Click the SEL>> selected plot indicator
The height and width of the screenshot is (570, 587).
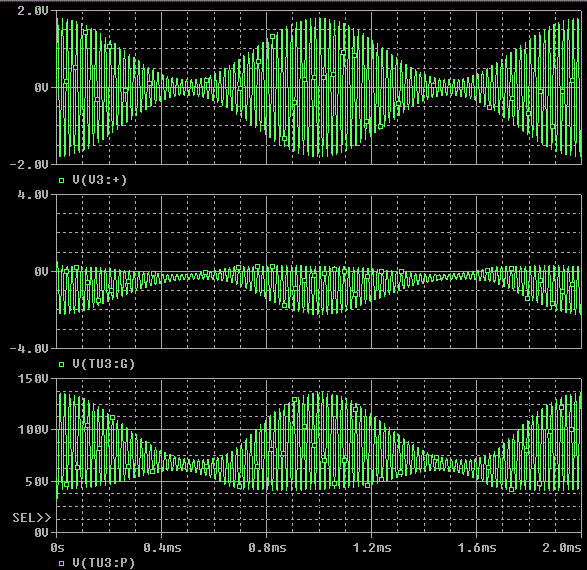(x=31, y=518)
